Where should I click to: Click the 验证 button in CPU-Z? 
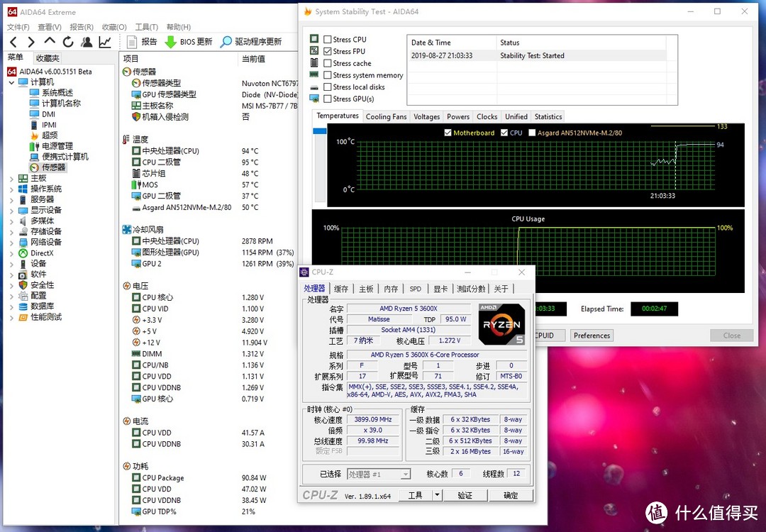tap(465, 495)
